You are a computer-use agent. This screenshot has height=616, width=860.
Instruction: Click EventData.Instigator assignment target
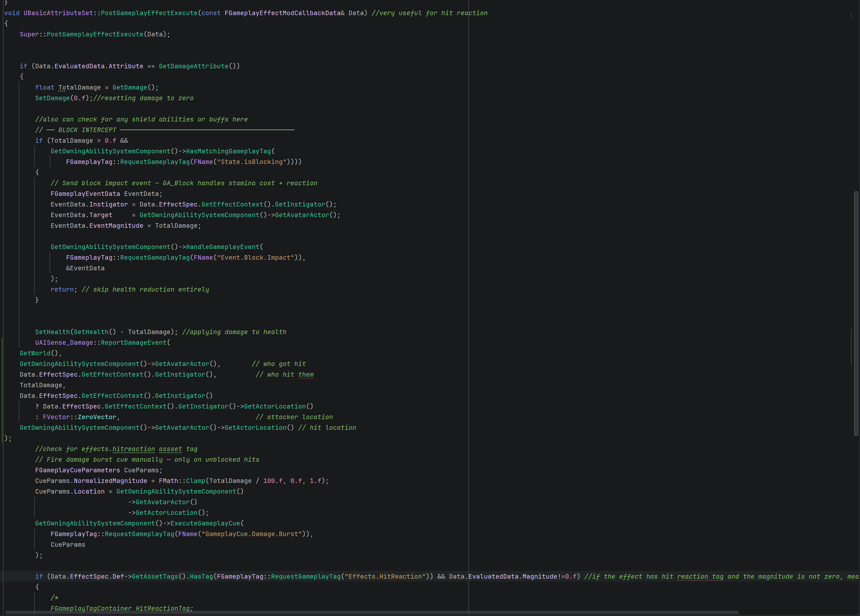click(x=89, y=204)
